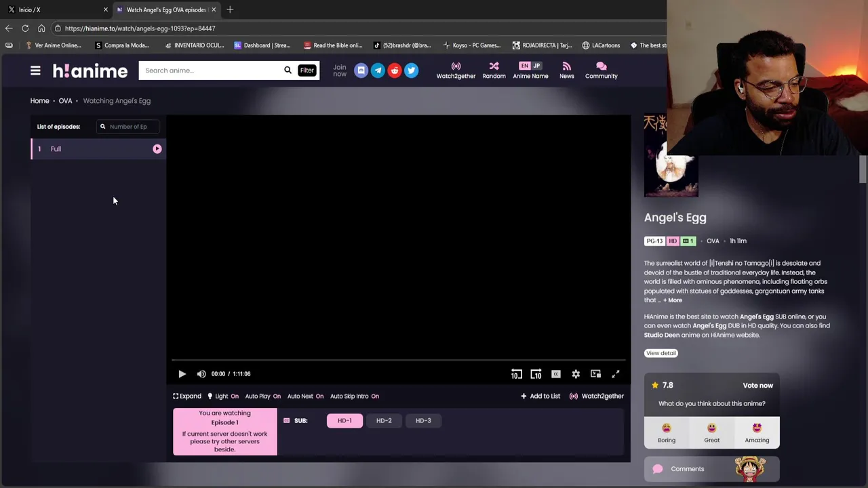868x488 pixels.
Task: Open Ver Anime Online bookmark
Action: [x=54, y=45]
